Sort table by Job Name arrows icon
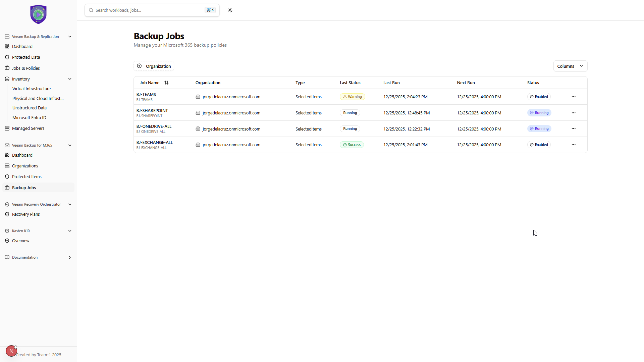644x362 pixels. (x=166, y=83)
